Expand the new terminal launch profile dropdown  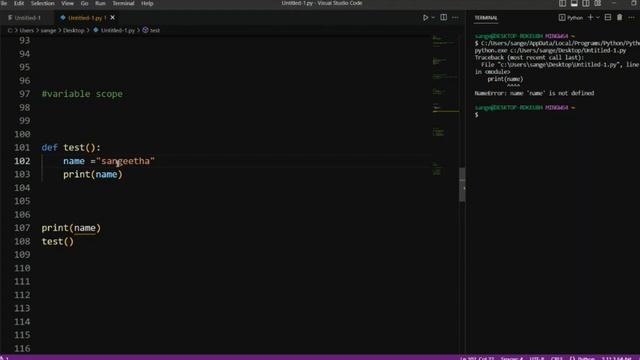tap(598, 18)
